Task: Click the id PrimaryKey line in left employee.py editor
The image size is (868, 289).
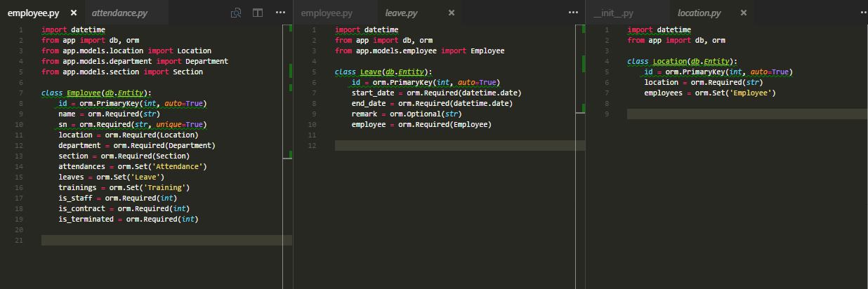Action: coord(132,103)
